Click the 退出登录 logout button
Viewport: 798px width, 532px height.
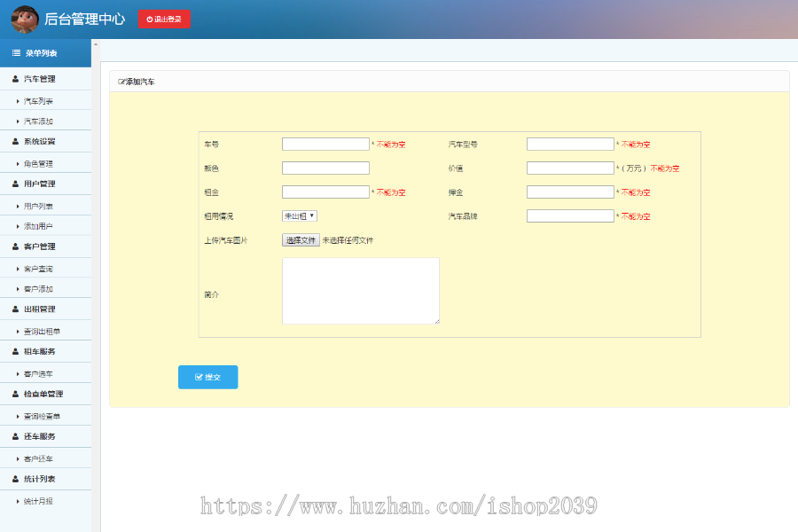pos(164,20)
